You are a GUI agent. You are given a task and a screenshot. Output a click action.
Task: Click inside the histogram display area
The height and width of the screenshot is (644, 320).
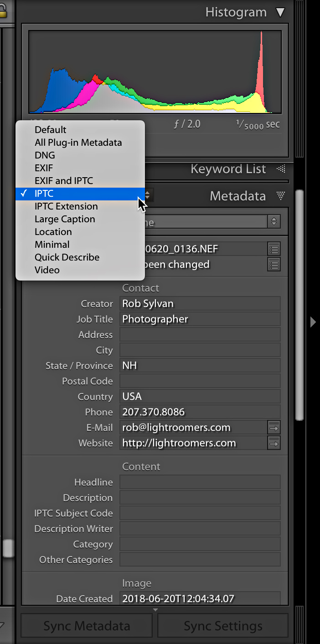click(x=155, y=73)
